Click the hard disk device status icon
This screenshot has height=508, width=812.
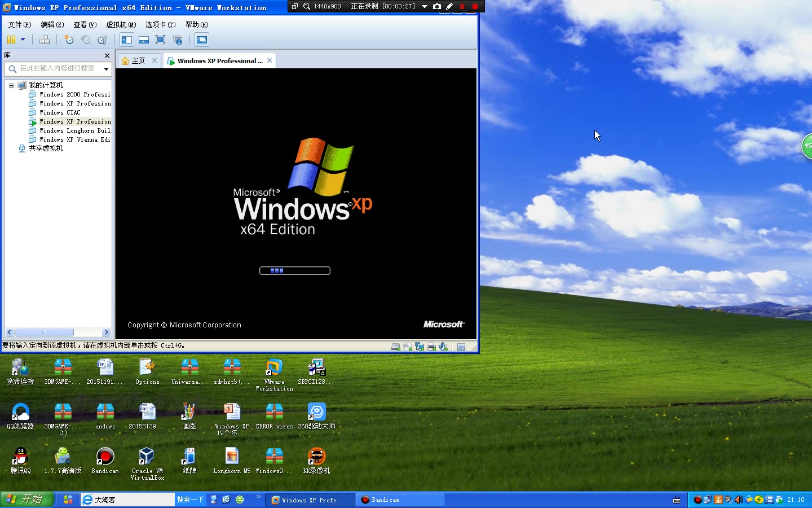(x=396, y=347)
